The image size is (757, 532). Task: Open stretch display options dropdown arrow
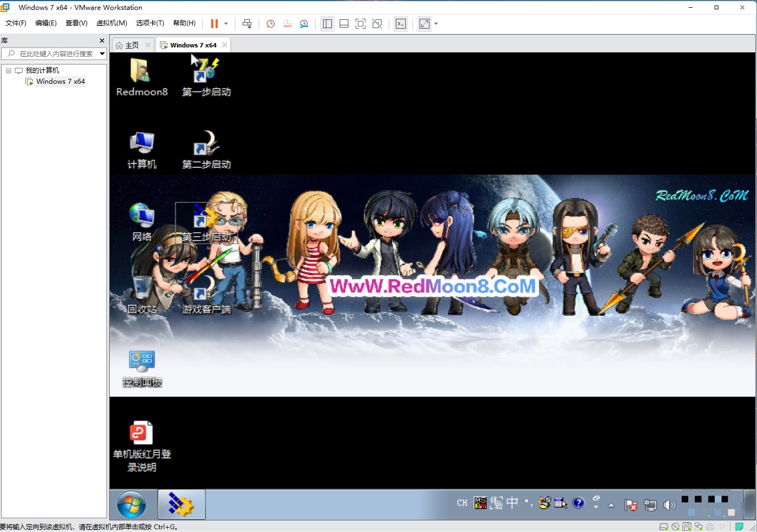(x=436, y=24)
